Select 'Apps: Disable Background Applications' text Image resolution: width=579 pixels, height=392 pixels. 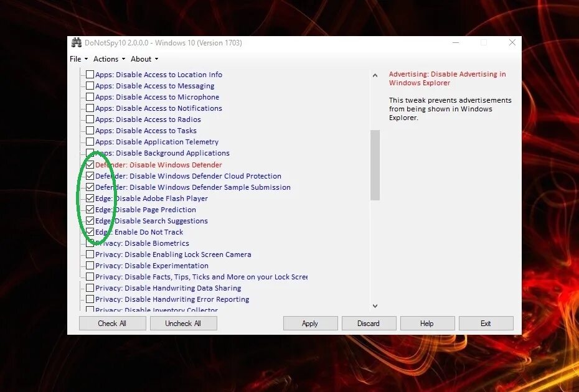tap(162, 153)
